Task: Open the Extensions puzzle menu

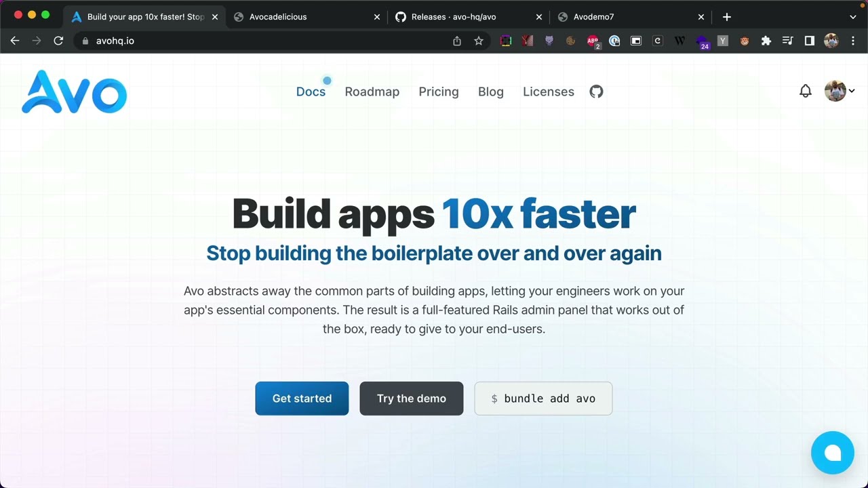Action: (x=766, y=41)
